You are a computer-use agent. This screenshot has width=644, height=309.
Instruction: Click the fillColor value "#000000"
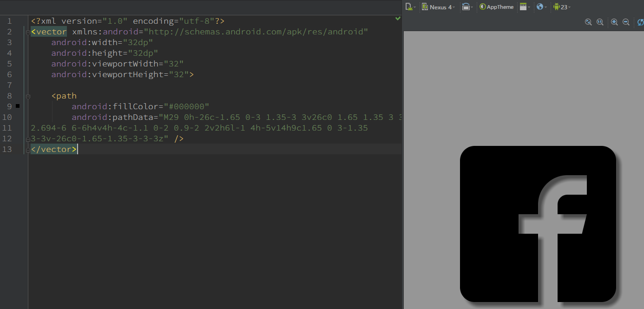click(186, 106)
